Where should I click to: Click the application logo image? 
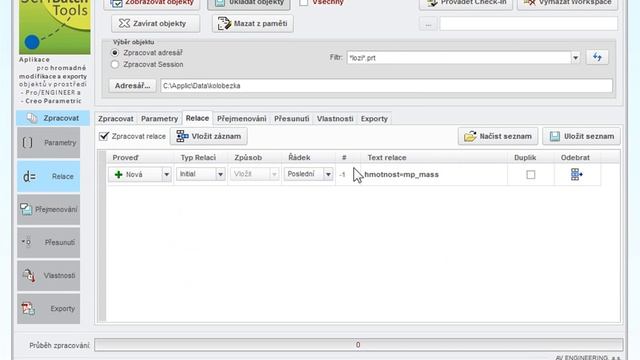55,27
